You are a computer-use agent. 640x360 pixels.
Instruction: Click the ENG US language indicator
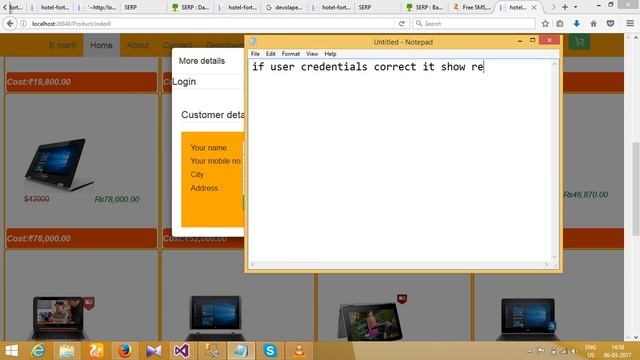(591, 351)
